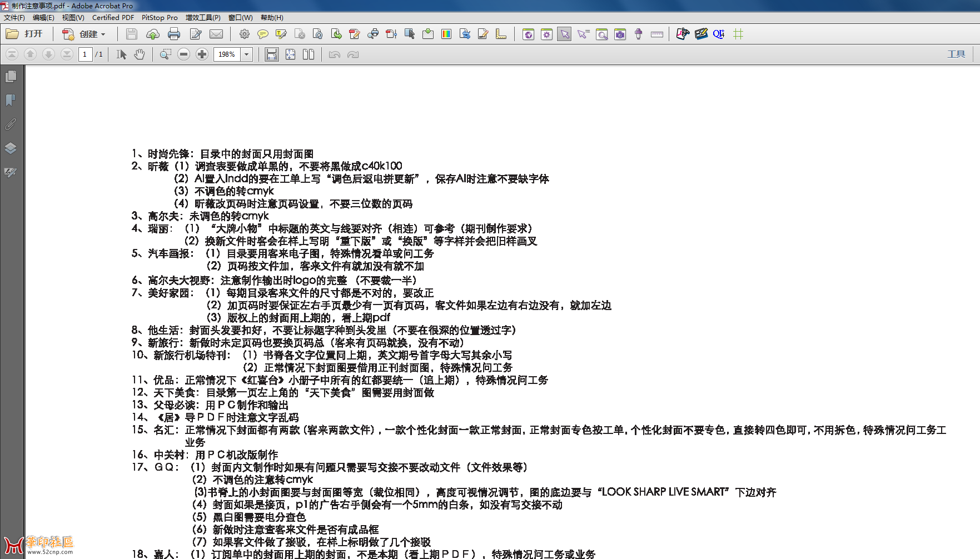Select the text selection cursor tool
Image resolution: width=980 pixels, height=559 pixels.
122,54
